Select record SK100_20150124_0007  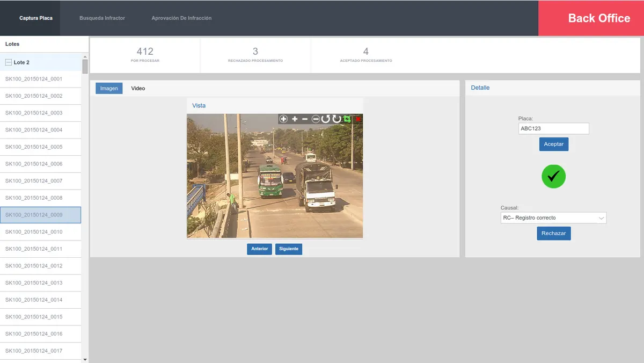point(40,181)
